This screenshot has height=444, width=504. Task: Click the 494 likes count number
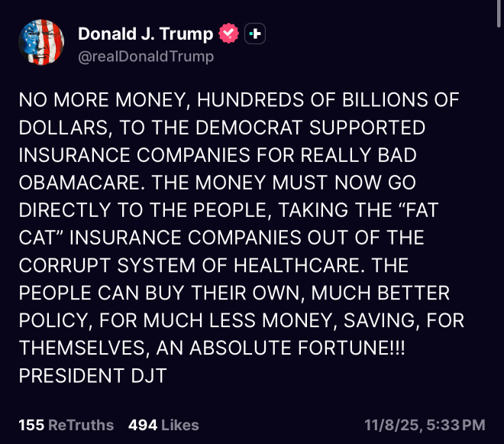[x=143, y=425]
